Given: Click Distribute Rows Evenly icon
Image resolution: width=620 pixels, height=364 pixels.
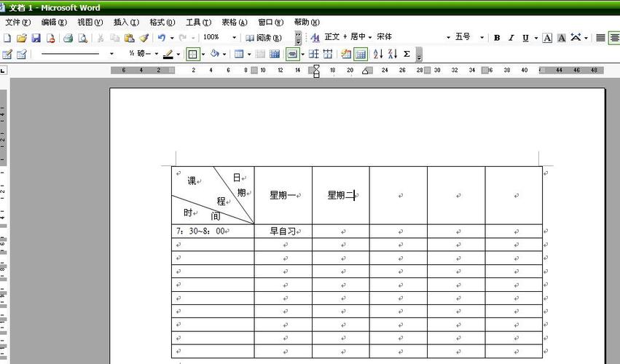Looking at the screenshot, I should 313,54.
